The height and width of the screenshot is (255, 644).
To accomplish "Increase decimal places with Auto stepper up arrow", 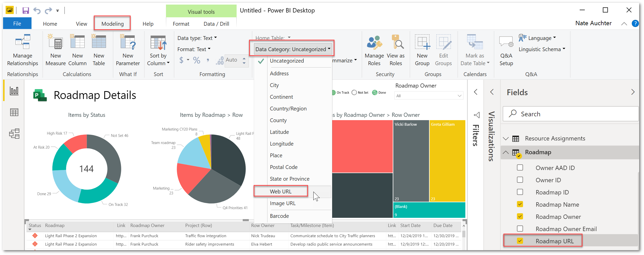I will [244, 58].
